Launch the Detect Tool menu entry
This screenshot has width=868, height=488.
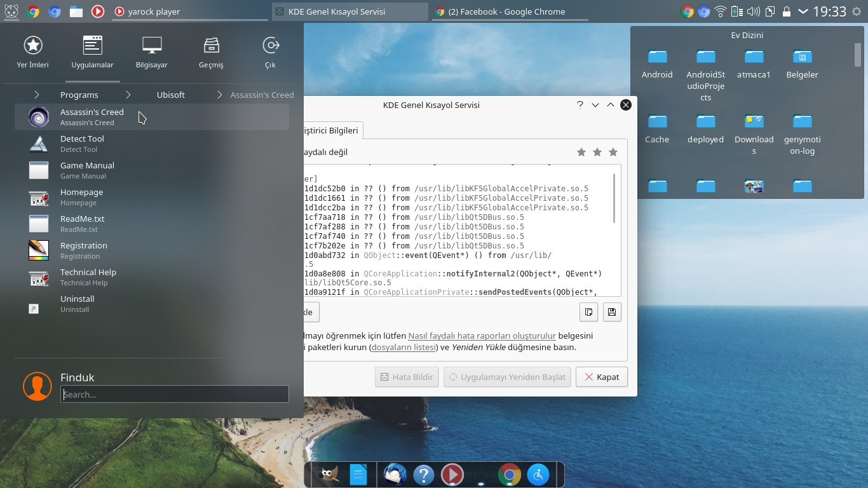[x=82, y=144]
